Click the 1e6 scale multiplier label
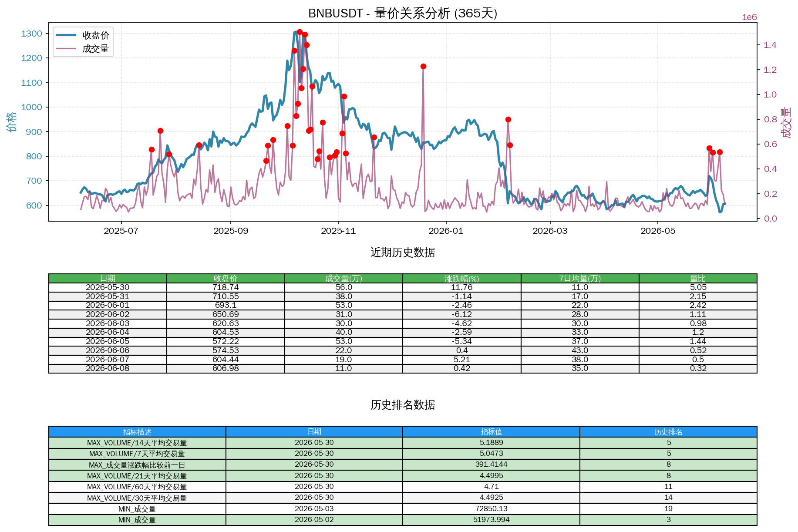This screenshot has height=532, width=798. (x=749, y=17)
